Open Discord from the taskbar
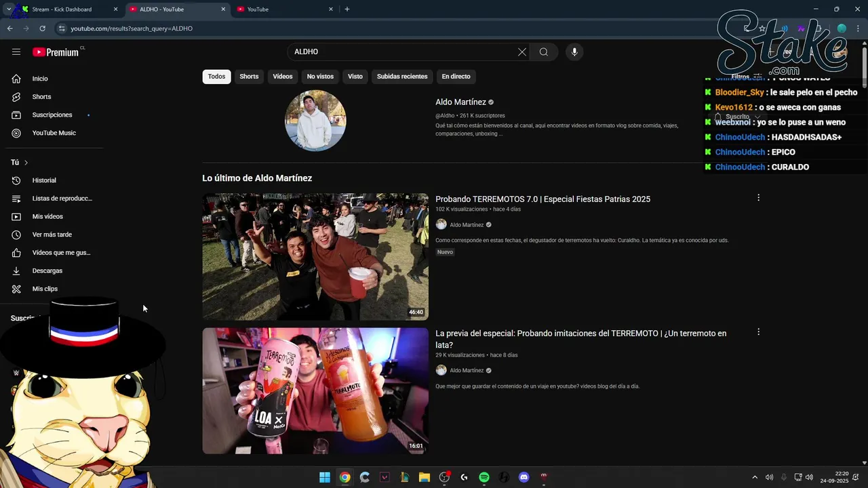 pyautogui.click(x=524, y=477)
